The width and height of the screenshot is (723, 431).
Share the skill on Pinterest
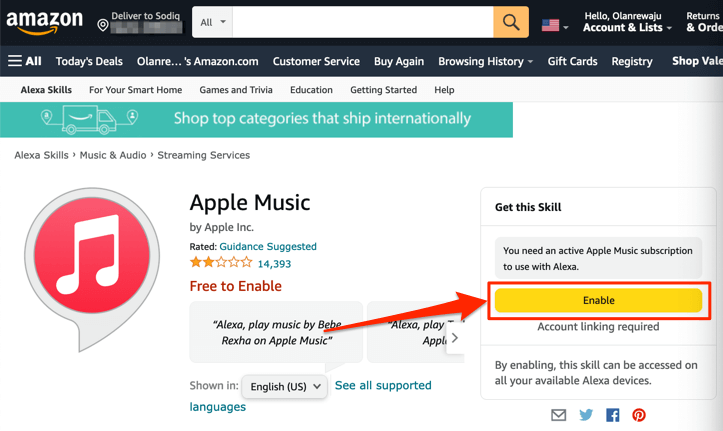[638, 415]
